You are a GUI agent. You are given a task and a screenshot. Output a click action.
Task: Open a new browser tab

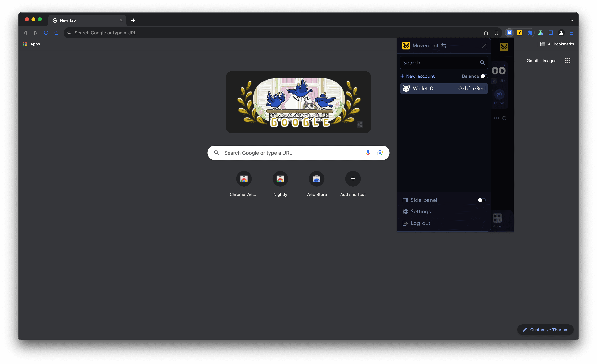point(133,20)
